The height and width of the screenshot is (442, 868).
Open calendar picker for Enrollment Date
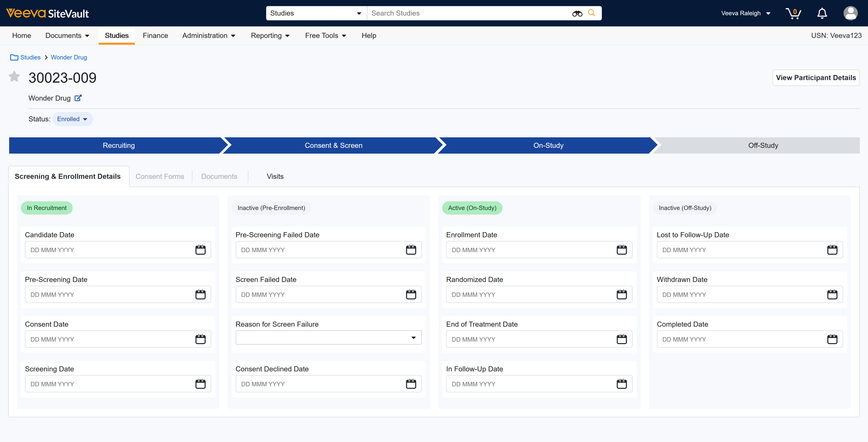(621, 250)
